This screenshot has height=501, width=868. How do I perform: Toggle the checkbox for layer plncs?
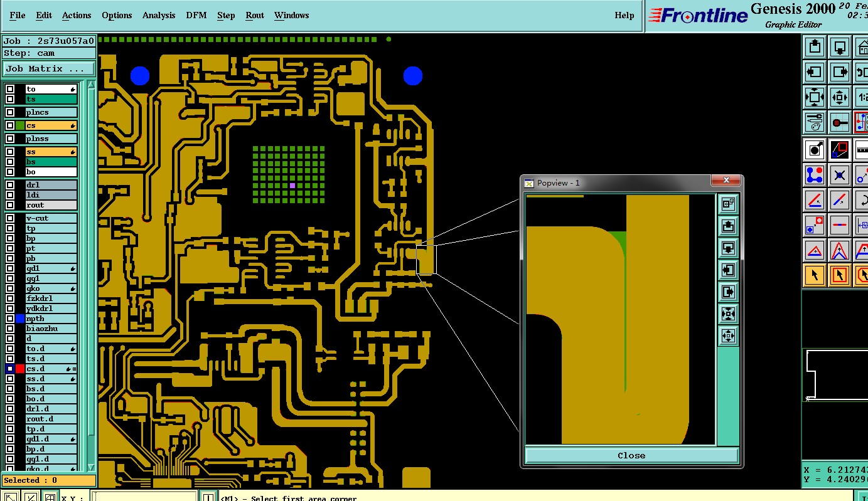pyautogui.click(x=10, y=112)
